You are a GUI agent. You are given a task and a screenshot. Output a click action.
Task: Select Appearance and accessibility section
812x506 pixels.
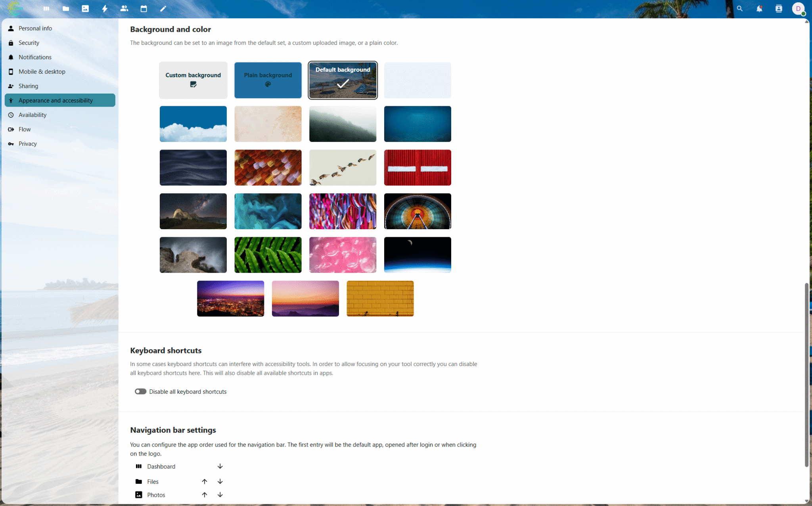pyautogui.click(x=60, y=100)
